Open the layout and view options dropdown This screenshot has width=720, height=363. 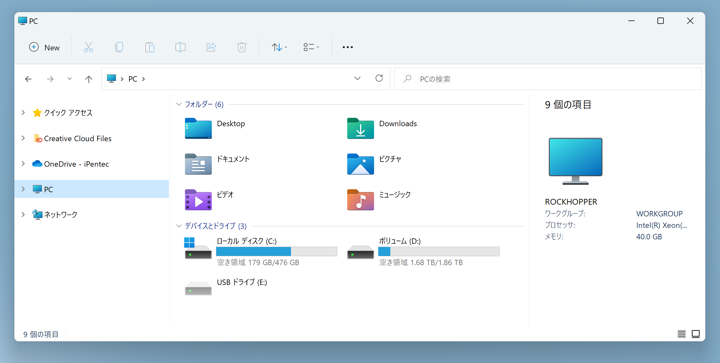pos(311,47)
